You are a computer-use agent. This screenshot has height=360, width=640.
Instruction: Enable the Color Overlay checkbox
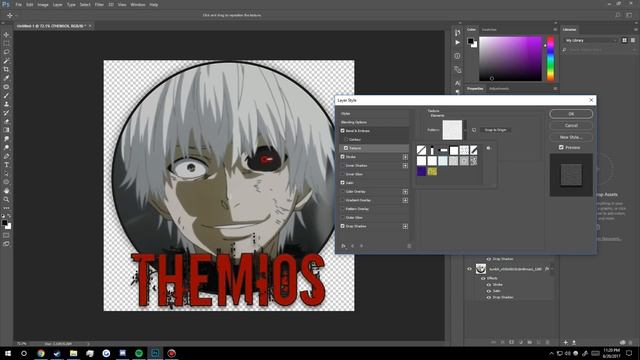342,191
